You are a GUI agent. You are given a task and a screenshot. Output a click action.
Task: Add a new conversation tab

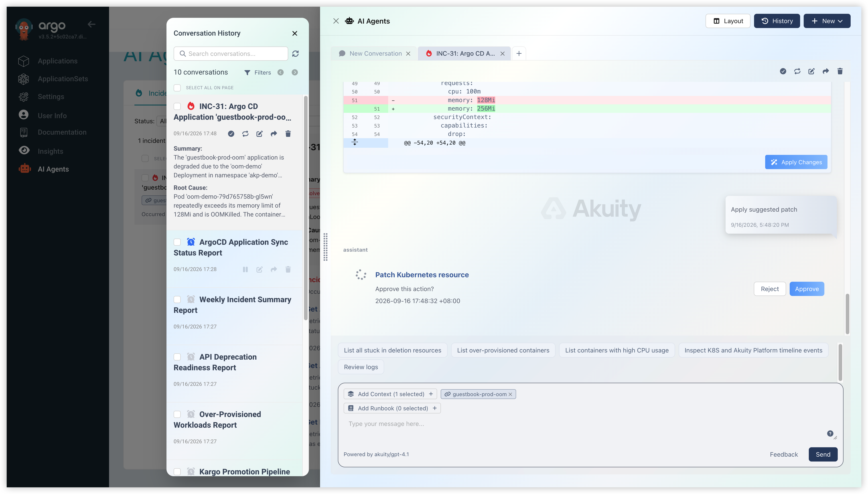tap(519, 53)
